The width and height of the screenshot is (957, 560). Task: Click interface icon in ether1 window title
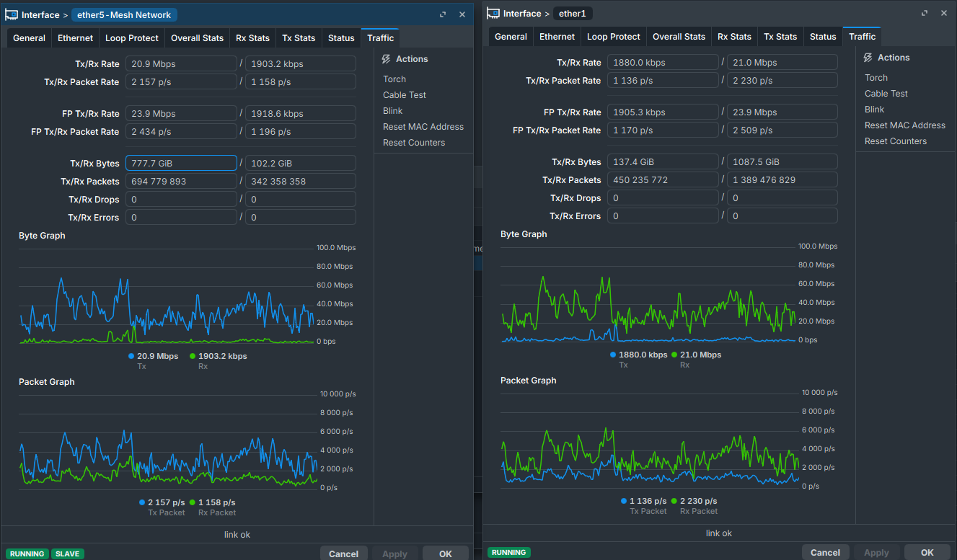coord(493,14)
